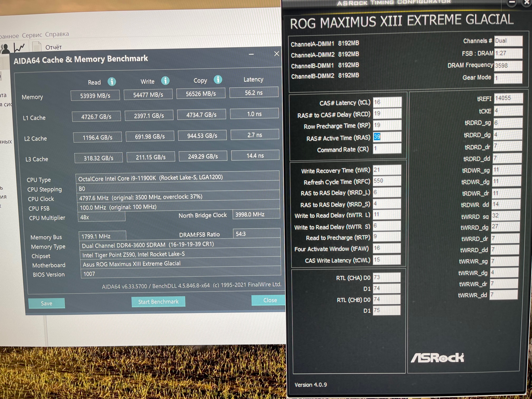Click the info icon next to Copy

tap(218, 79)
